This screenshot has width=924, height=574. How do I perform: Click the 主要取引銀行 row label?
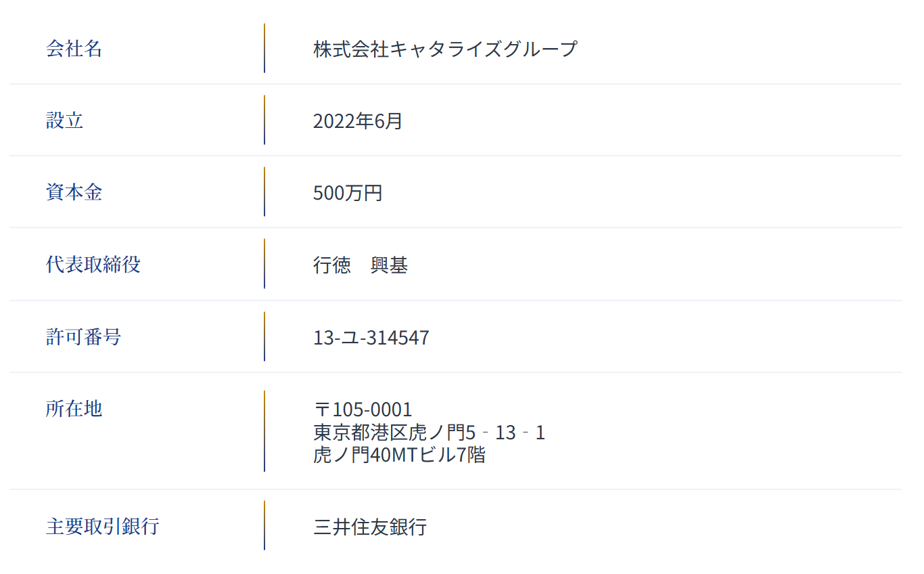[102, 526]
